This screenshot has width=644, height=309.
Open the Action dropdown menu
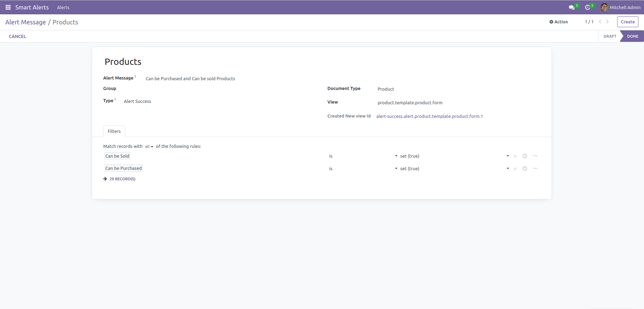[559, 22]
